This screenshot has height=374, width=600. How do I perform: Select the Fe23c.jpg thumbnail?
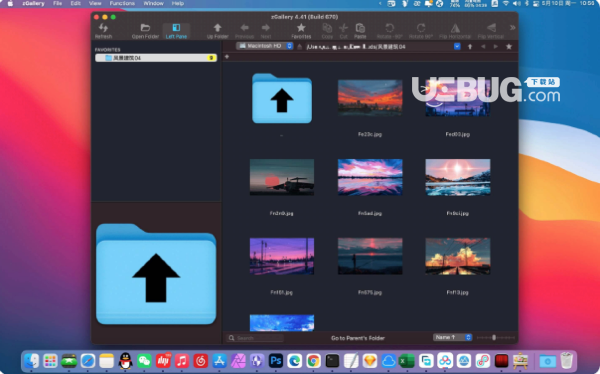[x=370, y=98]
